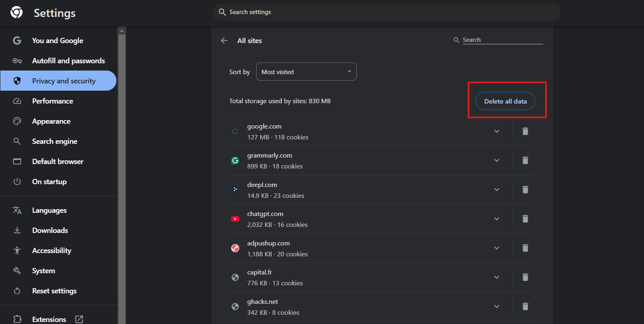Delete adpushup.com data using trash icon
The height and width of the screenshot is (324, 644).
coord(525,248)
